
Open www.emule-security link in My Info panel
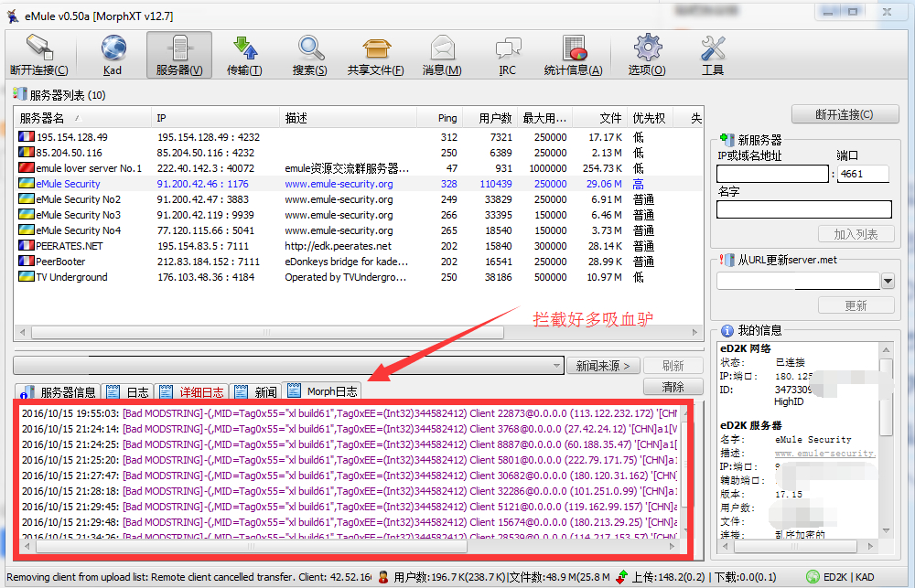pos(825,453)
